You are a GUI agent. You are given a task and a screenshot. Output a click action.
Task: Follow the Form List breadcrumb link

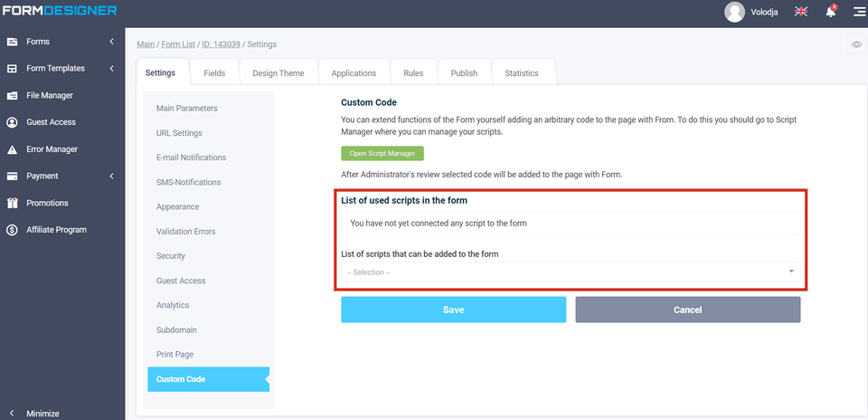point(179,44)
